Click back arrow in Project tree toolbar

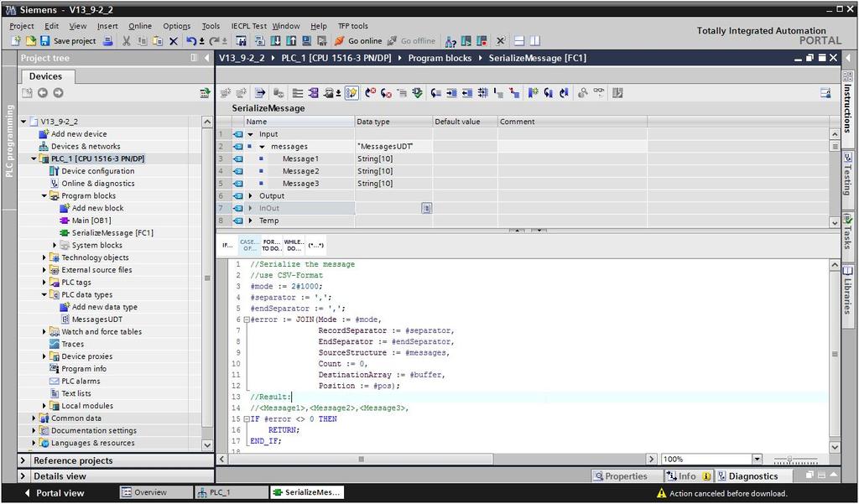tap(42, 93)
